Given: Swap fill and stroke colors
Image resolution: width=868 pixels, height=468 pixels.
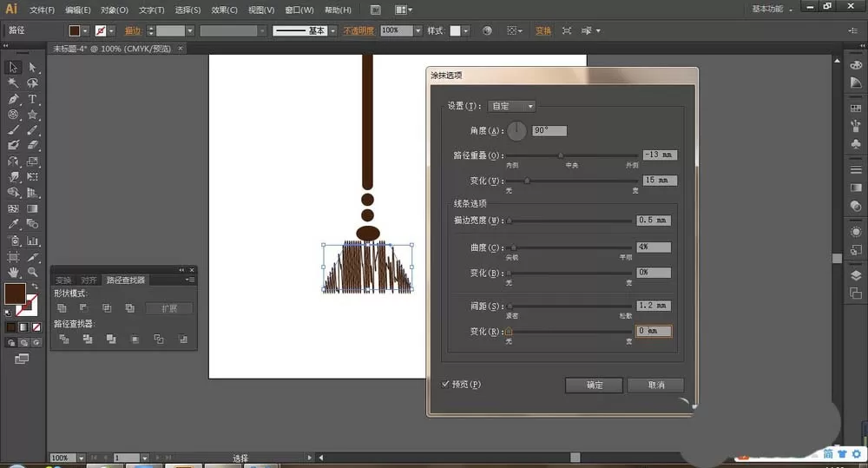Looking at the screenshot, I should (x=35, y=286).
